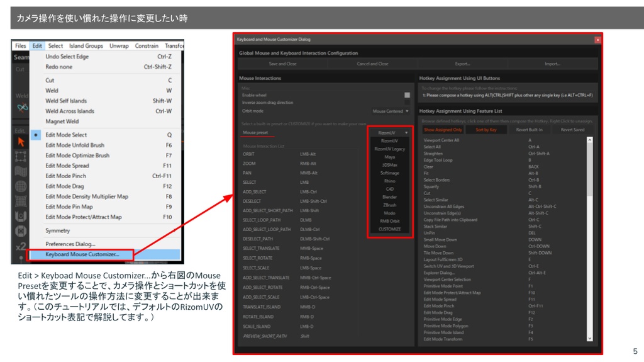Choose Maya from the preset list
The height and width of the screenshot is (362, 644).
click(389, 157)
